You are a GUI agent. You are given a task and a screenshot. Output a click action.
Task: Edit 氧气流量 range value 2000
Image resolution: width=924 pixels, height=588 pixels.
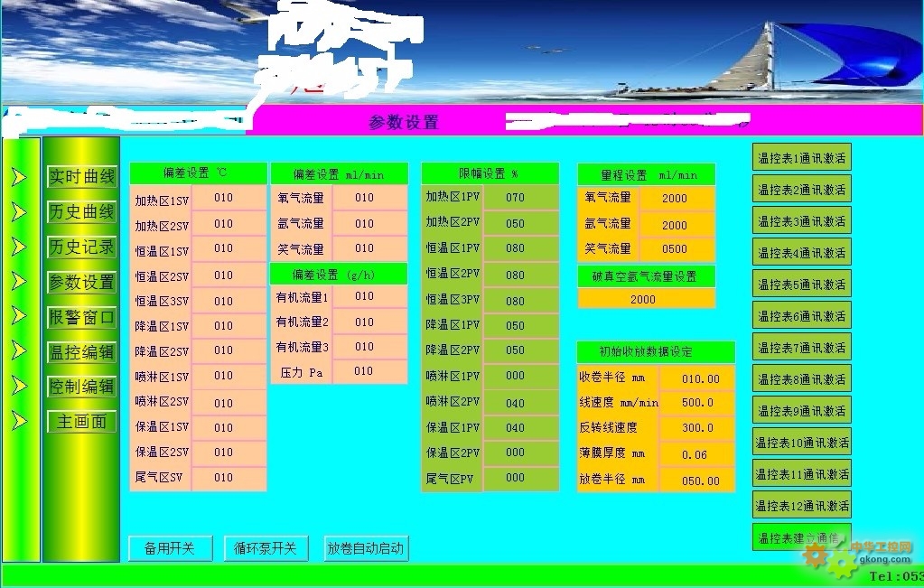[x=677, y=199]
